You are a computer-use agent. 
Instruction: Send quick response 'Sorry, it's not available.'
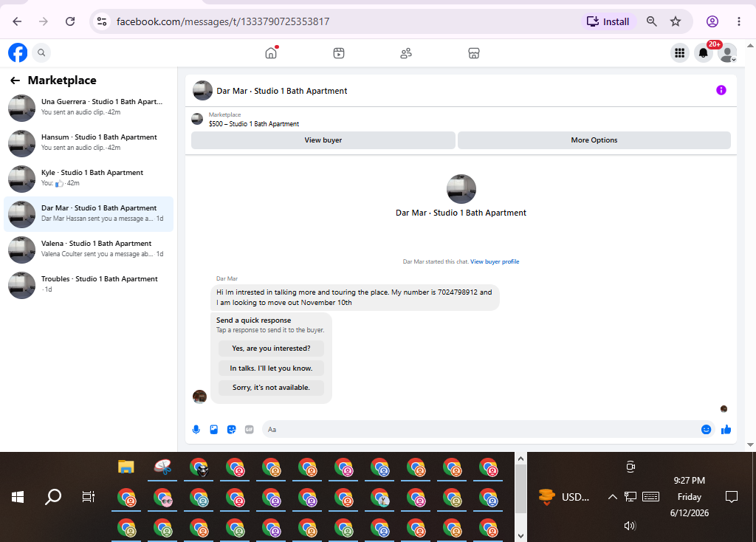[271, 387]
